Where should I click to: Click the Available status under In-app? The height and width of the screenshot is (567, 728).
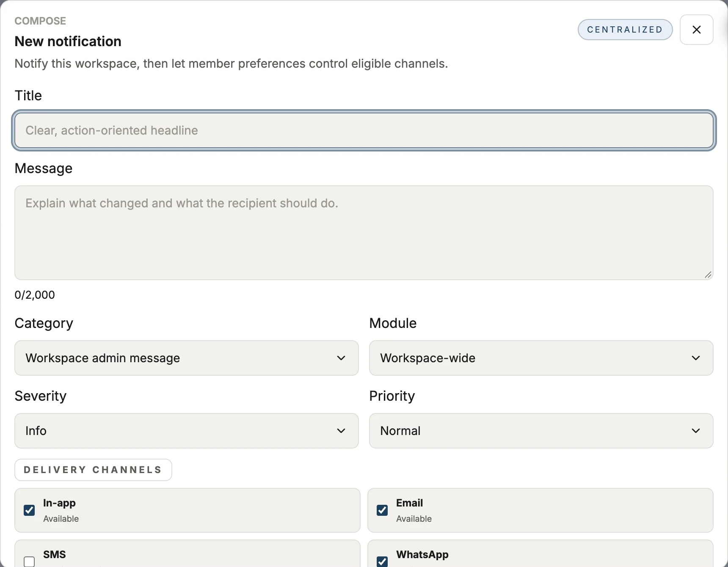pyautogui.click(x=61, y=519)
